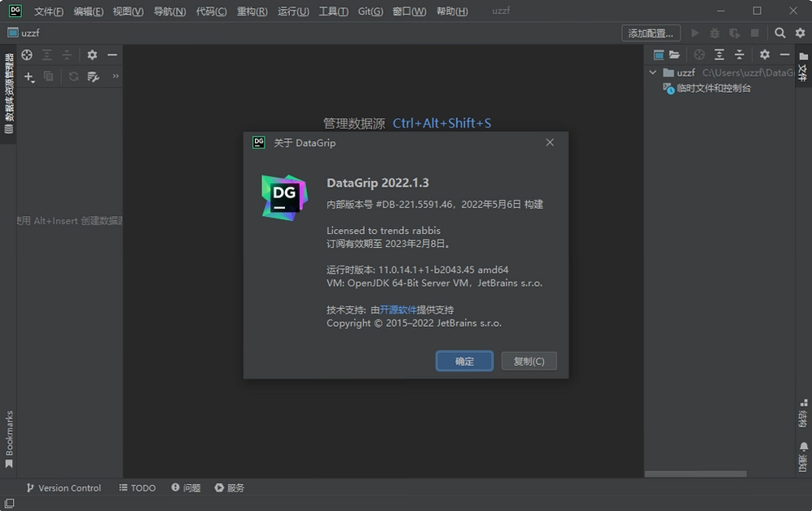This screenshot has height=511, width=812.
Task: Open the 帮助(H) menu
Action: pyautogui.click(x=452, y=11)
